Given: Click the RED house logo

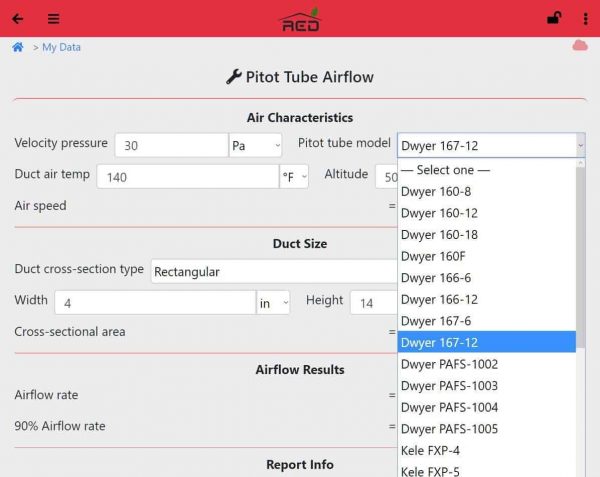Looking at the screenshot, I should [x=300, y=20].
